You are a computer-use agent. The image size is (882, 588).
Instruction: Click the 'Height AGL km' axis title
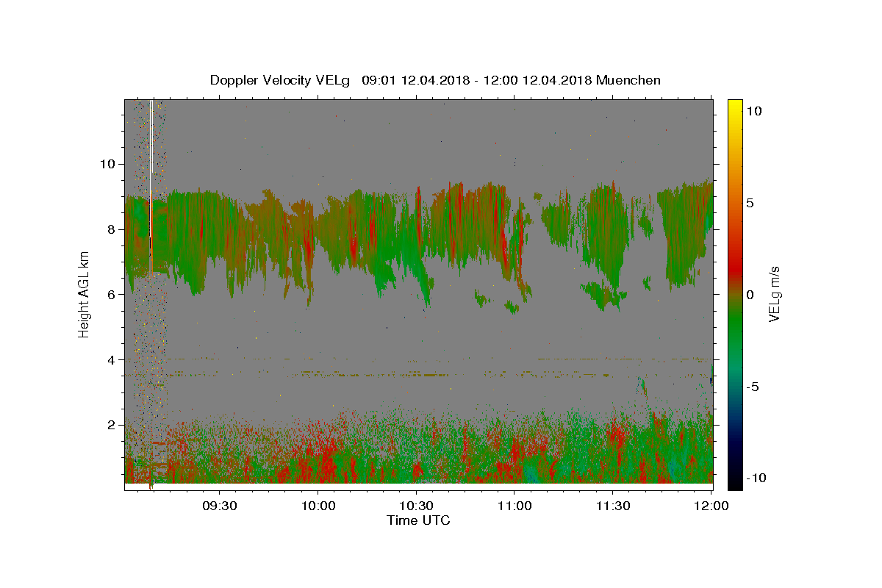coord(84,294)
